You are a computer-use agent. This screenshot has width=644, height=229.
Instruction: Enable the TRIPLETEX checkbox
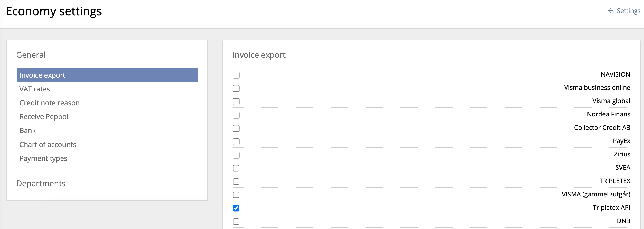click(236, 182)
